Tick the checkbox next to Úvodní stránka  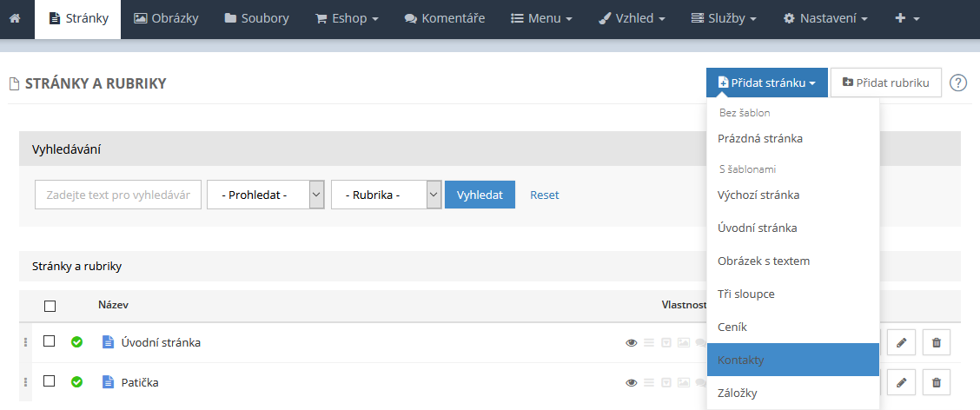pos(50,341)
